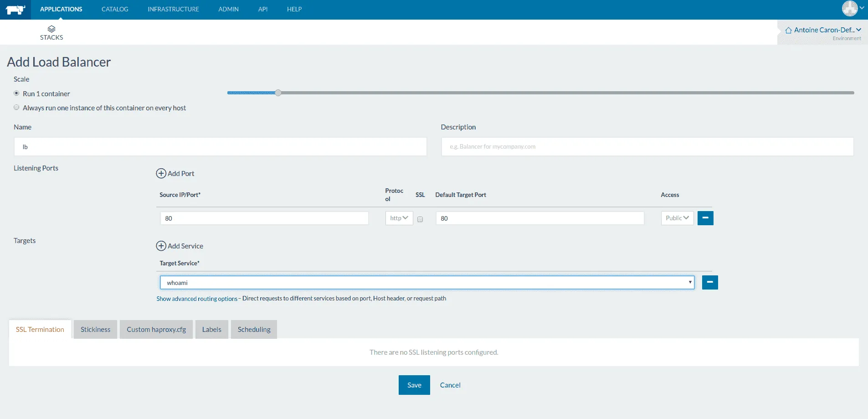Open the http protocol dropdown
Screen dimensions: 868x419
tap(399, 218)
